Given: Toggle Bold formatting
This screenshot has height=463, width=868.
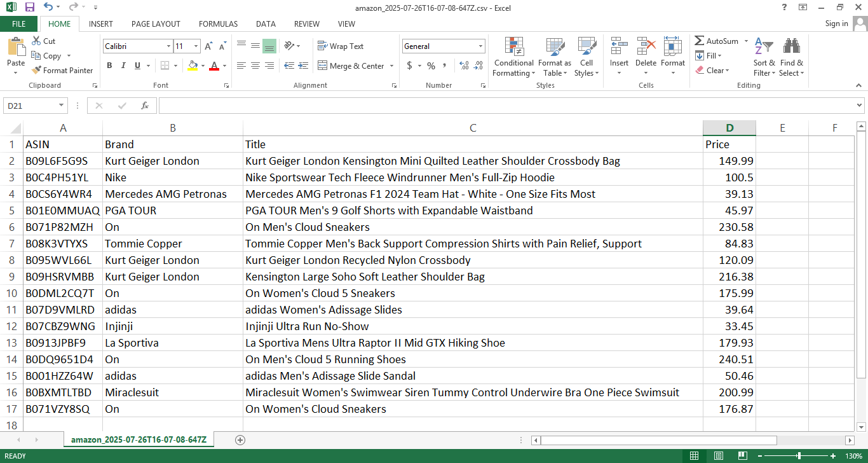Looking at the screenshot, I should 109,66.
